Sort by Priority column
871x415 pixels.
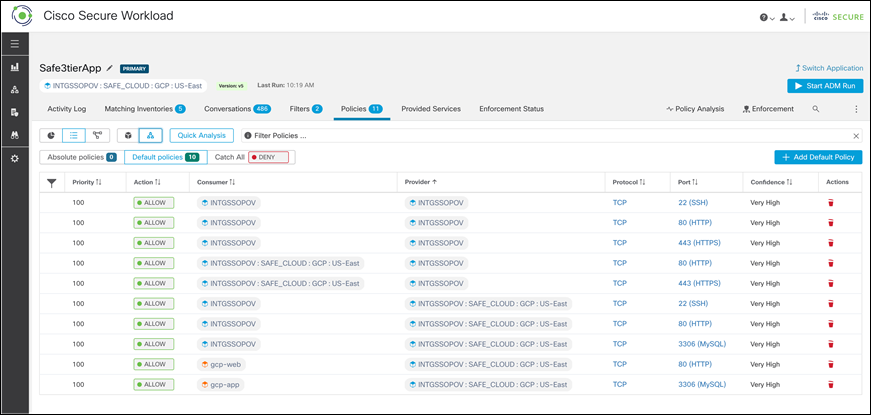[x=87, y=182]
